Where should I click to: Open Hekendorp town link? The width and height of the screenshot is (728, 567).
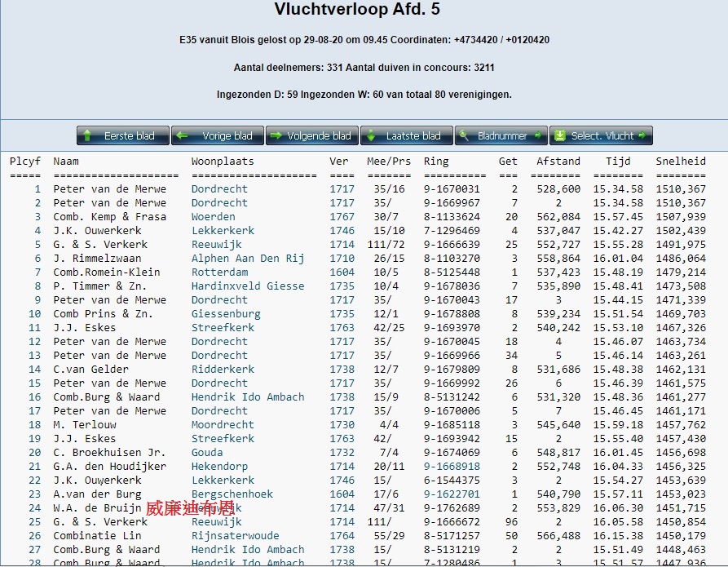point(219,467)
